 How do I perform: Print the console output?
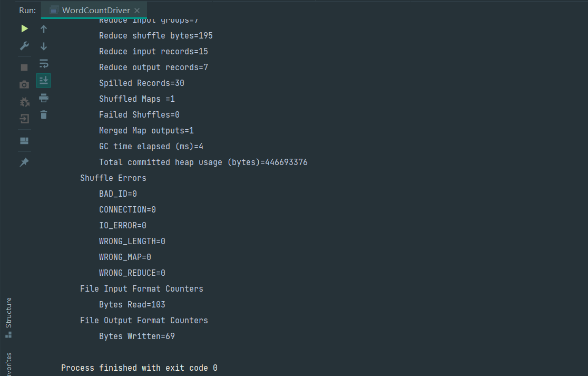click(44, 98)
